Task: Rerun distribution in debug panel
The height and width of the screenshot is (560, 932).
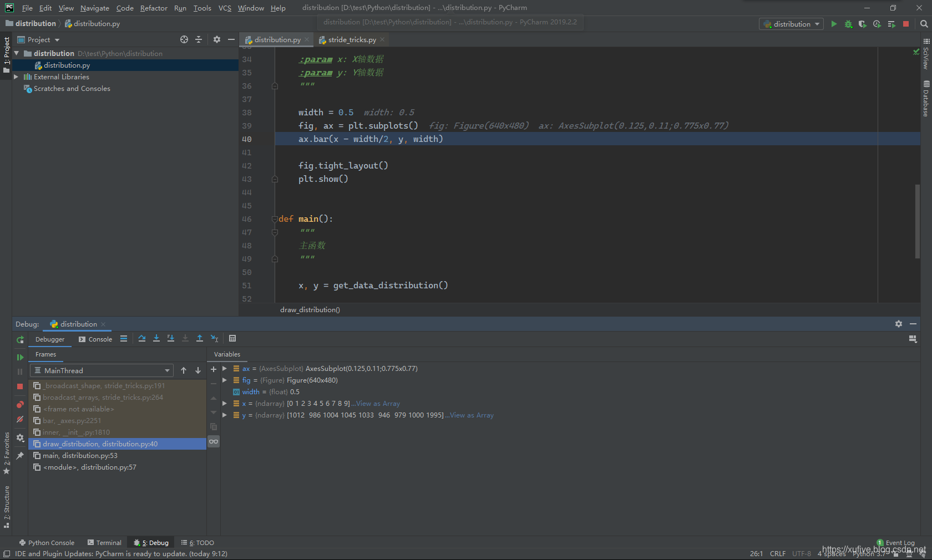Action: (x=20, y=340)
